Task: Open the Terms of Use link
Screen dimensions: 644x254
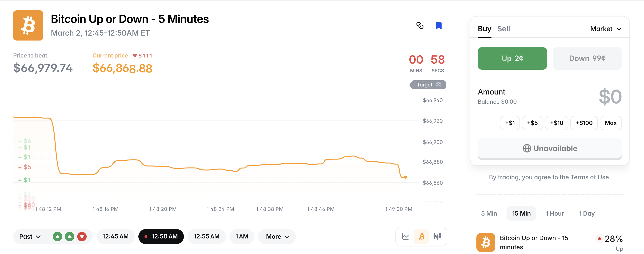Action: [x=589, y=177]
